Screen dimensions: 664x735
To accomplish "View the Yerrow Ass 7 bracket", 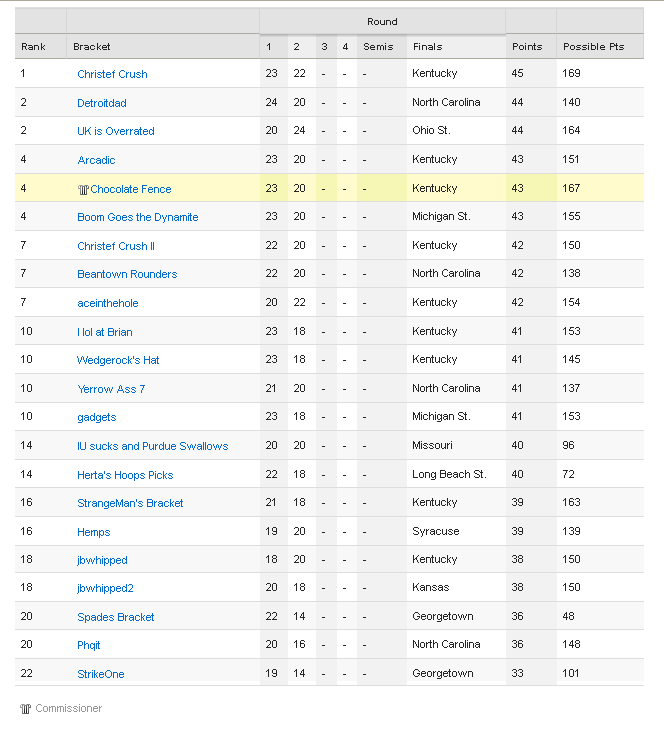I will pos(111,389).
